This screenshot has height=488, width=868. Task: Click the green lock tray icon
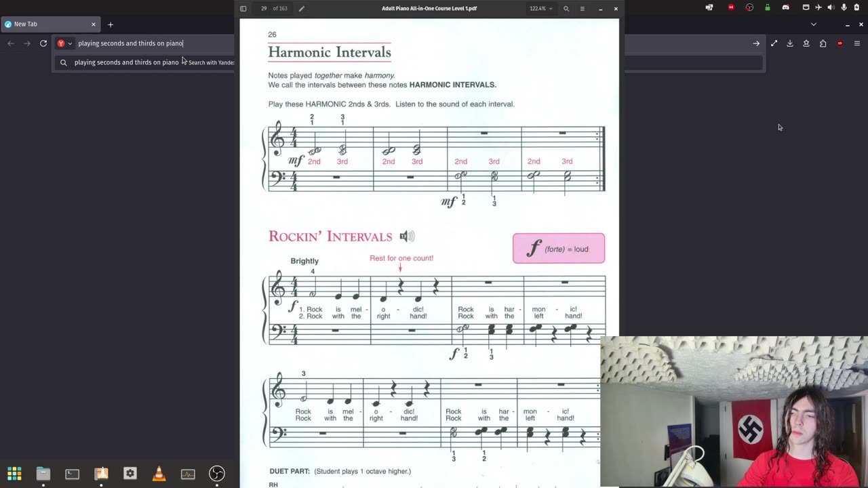click(768, 7)
